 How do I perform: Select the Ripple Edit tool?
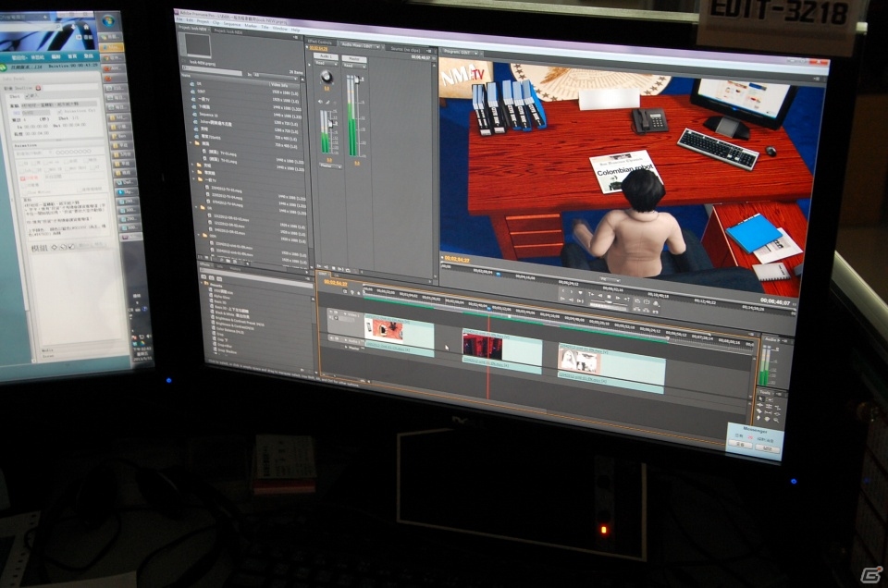coord(760,405)
